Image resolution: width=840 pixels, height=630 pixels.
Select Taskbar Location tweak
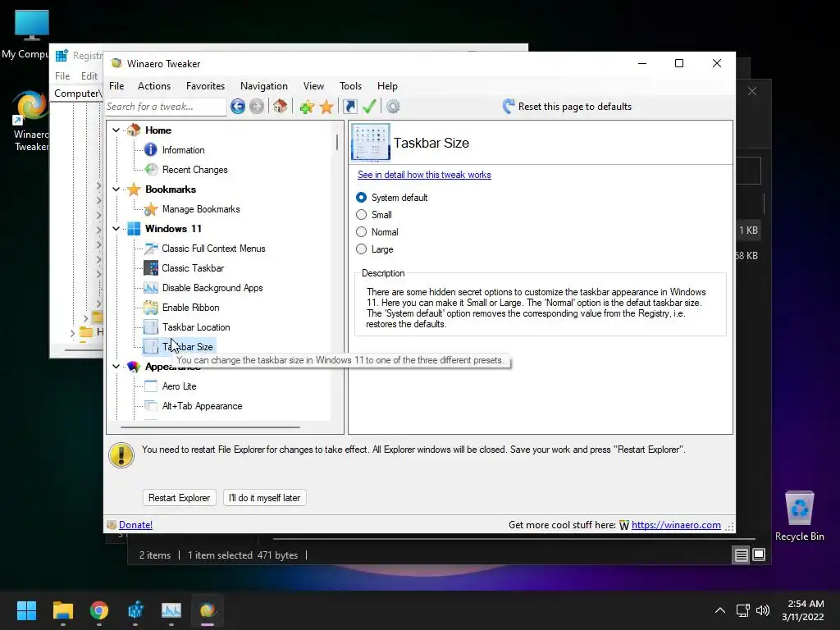(x=196, y=327)
